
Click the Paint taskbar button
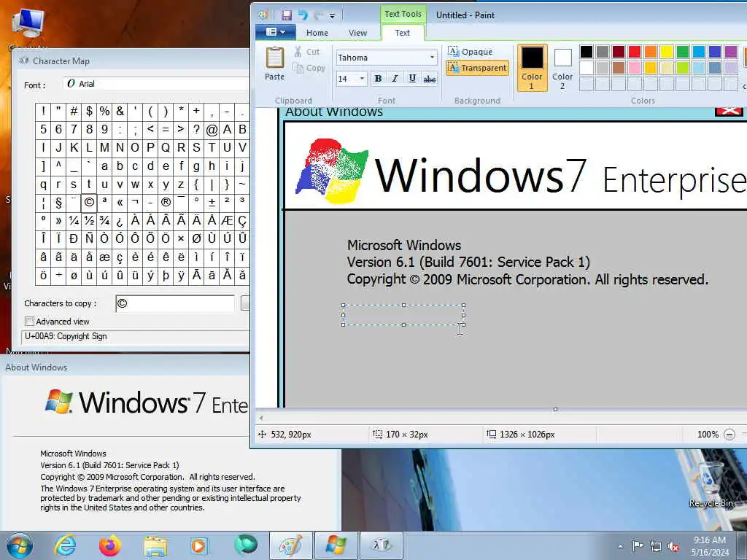(x=290, y=545)
